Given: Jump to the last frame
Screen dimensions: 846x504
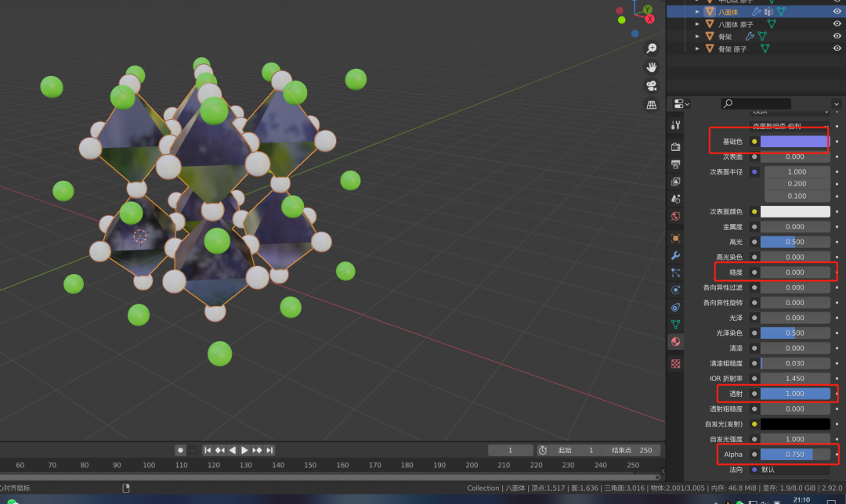Looking at the screenshot, I should 269,450.
